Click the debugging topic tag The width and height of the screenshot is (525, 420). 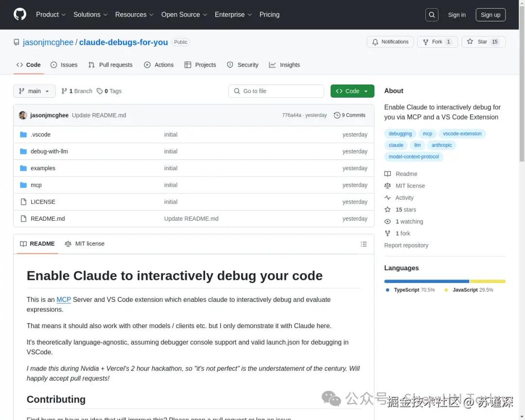(400, 134)
